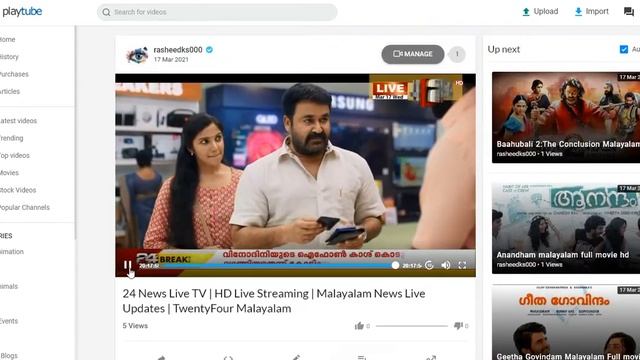
Task: Like the video with thumbs up
Action: pyautogui.click(x=359, y=326)
